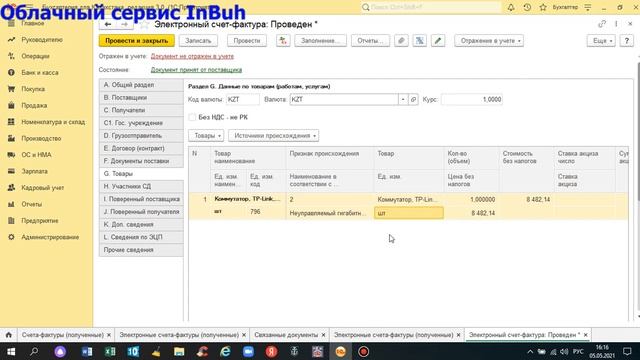Click the Dt/Kt postings icon in toolbar
The height and width of the screenshot is (360, 640).
283,41
